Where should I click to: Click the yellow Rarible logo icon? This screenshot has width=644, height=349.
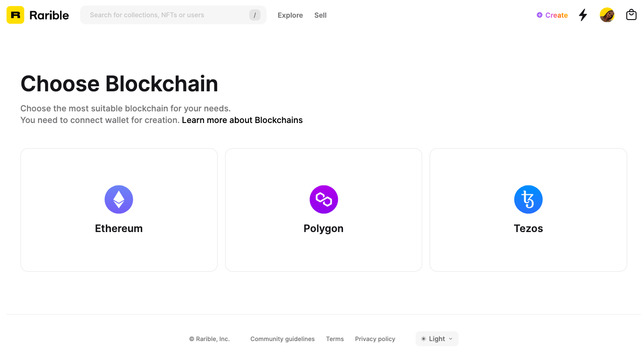click(15, 15)
